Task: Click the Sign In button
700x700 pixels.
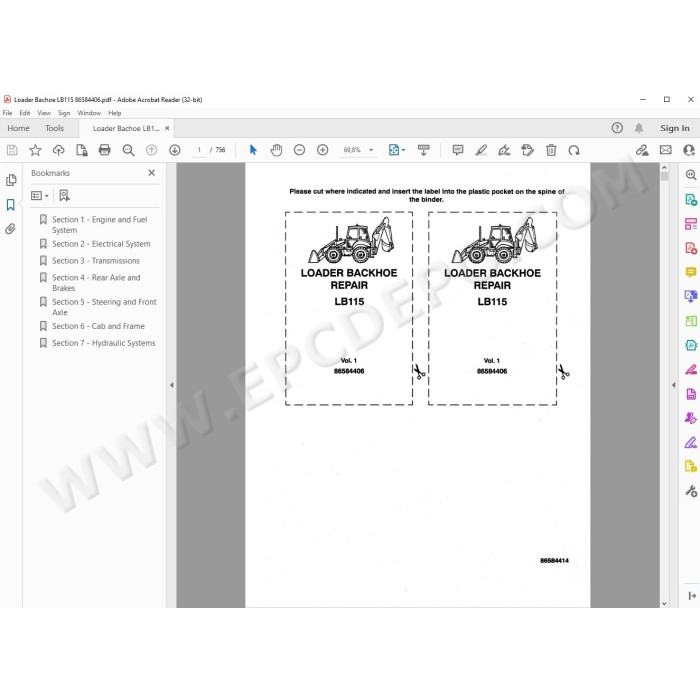Action: [675, 128]
